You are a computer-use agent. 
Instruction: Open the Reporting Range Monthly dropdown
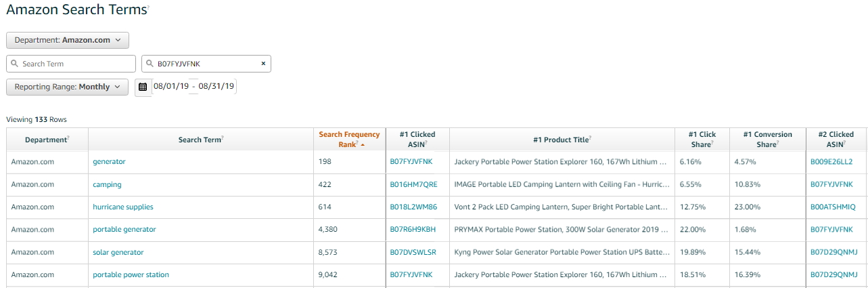pyautogui.click(x=67, y=87)
